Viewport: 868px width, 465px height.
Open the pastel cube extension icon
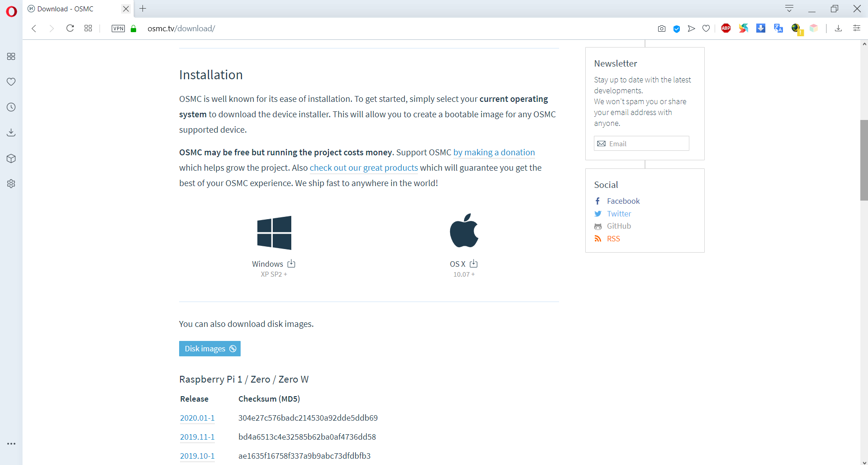pyautogui.click(x=814, y=28)
